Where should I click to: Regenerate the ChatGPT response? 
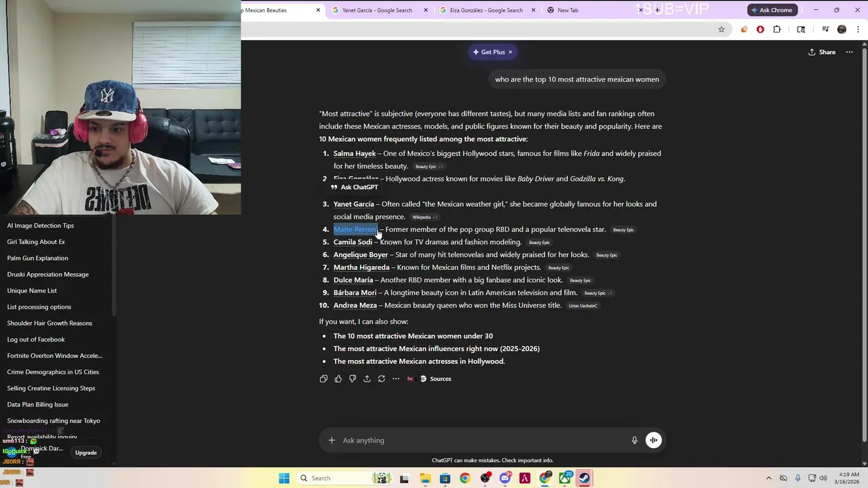381,379
